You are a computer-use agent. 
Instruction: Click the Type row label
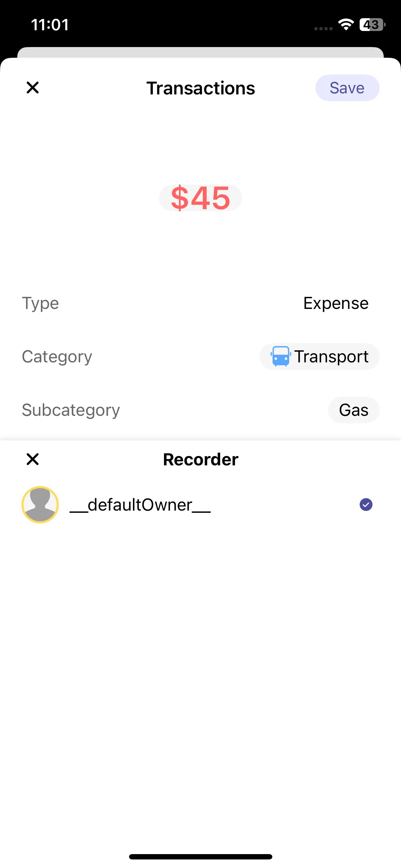click(40, 304)
